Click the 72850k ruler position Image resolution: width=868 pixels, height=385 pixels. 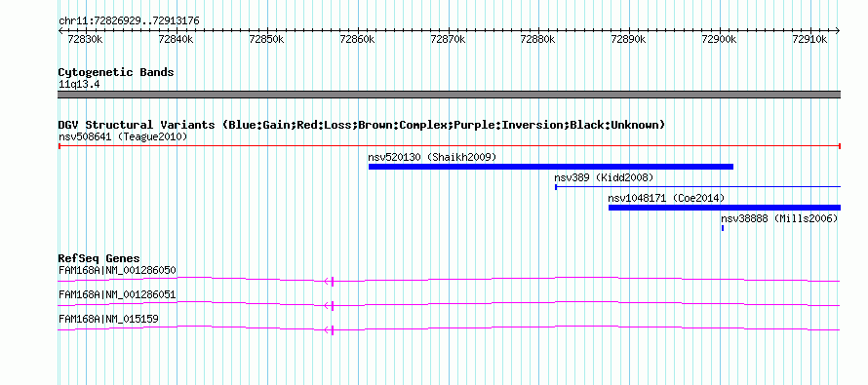point(267,39)
